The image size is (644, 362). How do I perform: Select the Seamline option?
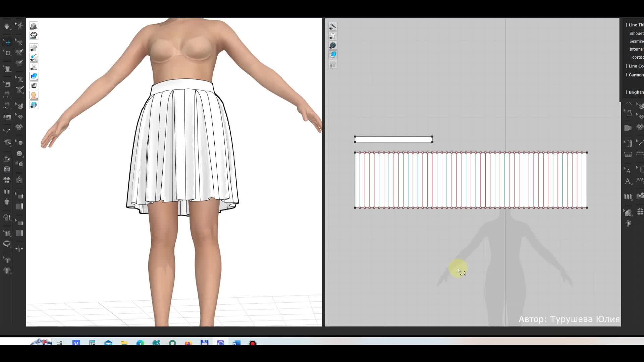636,41
